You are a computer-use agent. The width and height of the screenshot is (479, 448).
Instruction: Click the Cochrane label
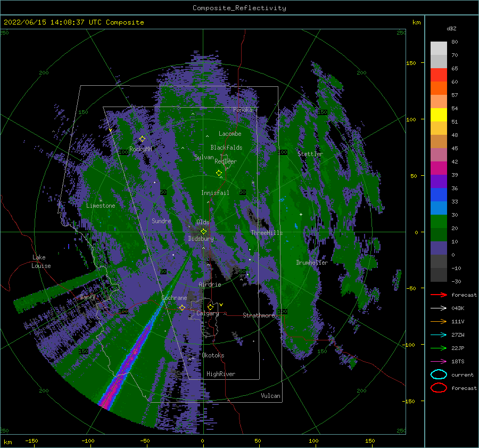(174, 298)
